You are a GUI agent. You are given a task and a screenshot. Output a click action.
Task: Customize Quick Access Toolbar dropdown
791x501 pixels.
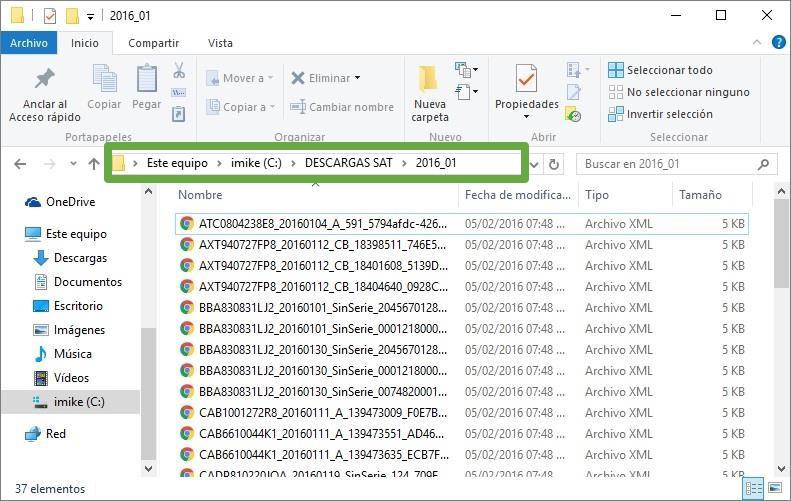pyautogui.click(x=90, y=17)
